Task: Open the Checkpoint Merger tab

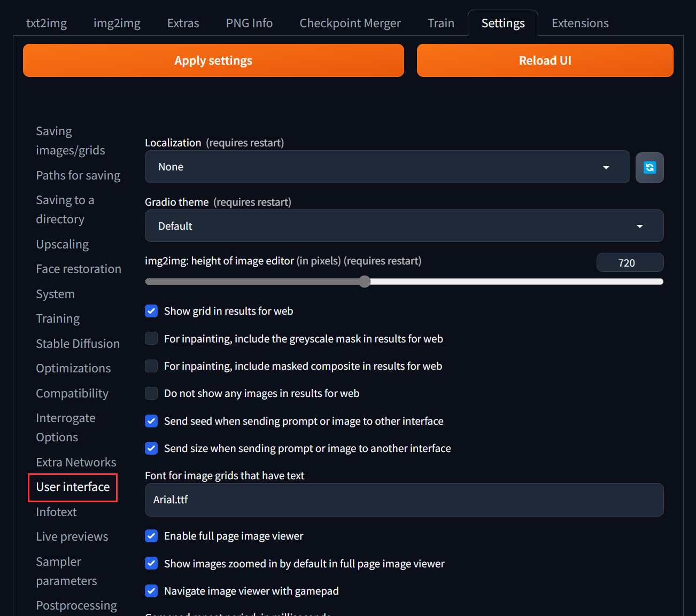Action: coord(350,23)
